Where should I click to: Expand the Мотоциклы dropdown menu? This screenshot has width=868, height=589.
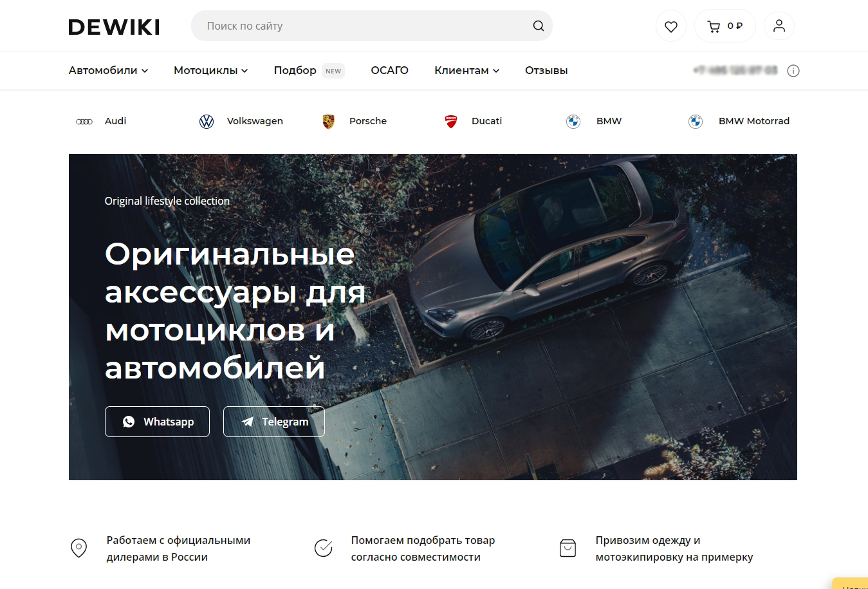point(210,71)
